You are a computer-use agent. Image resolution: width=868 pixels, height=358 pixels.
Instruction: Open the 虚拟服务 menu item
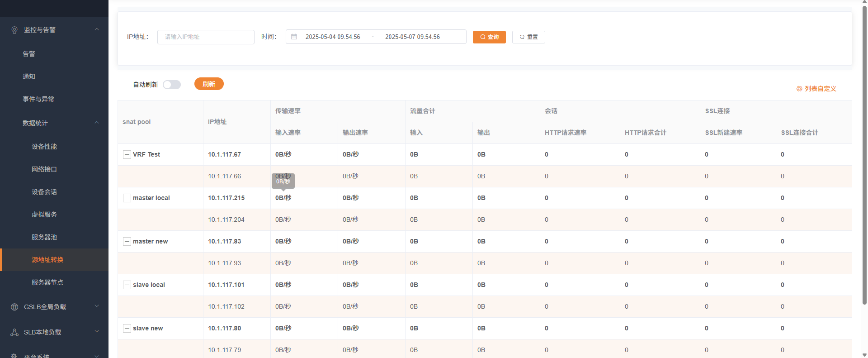(44, 215)
